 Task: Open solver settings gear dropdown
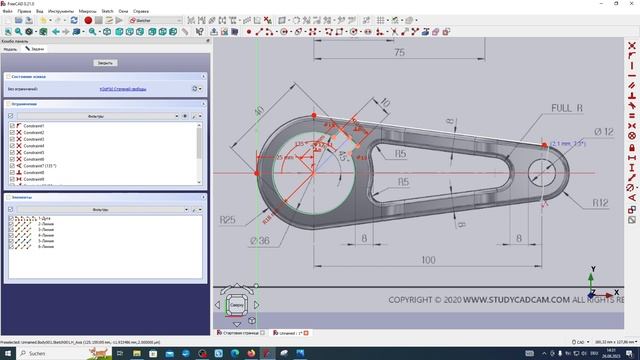click(197, 89)
